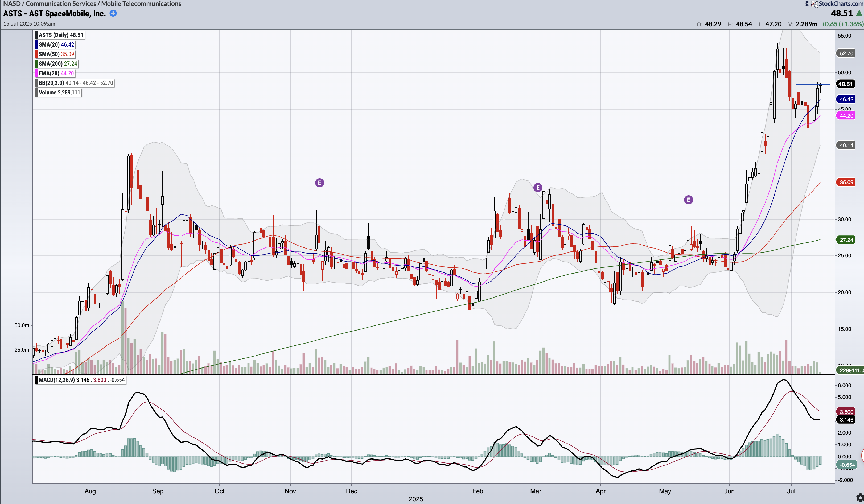Click the SMA(50) red color swatch
Viewport: 864px width, 504px height.
tap(36, 54)
